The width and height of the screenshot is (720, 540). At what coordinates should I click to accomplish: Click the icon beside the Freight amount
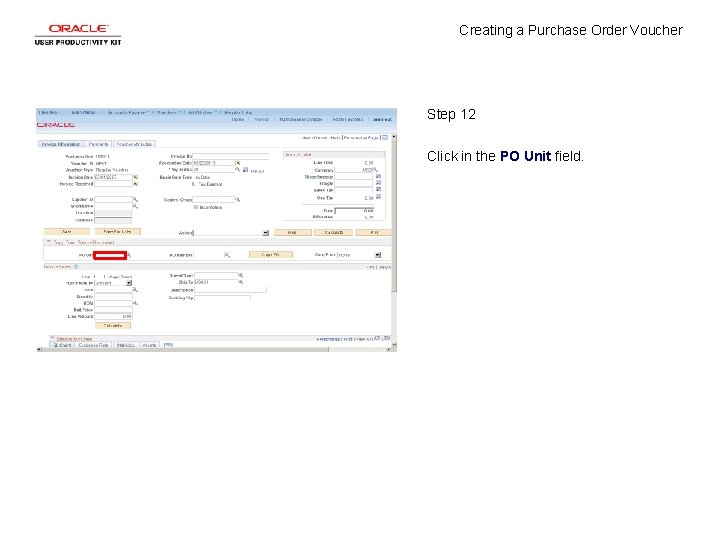click(x=378, y=183)
